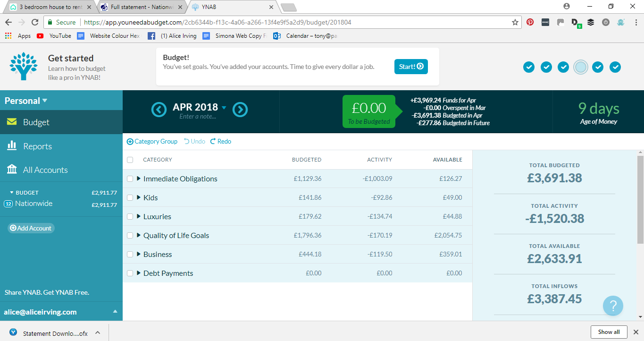
Task: Close the downloads bar
Action: click(635, 332)
